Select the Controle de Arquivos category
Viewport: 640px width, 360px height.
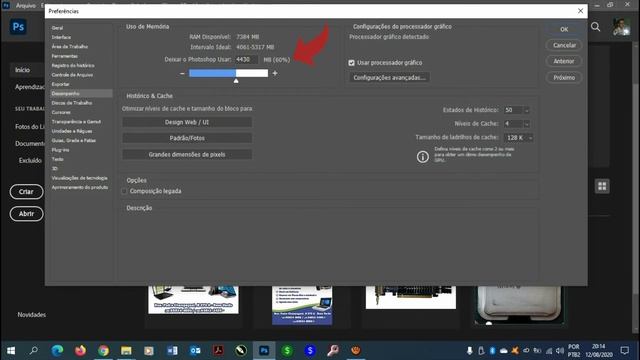[72, 75]
